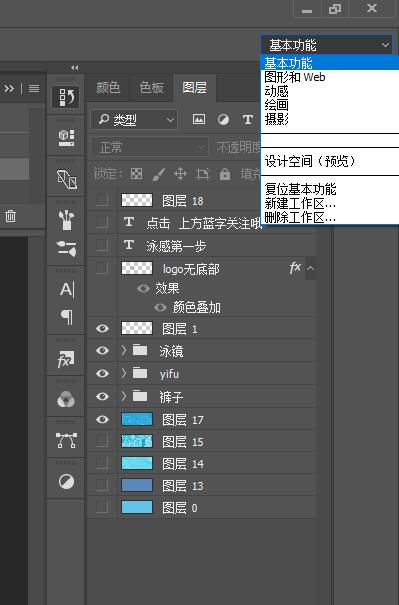This screenshot has height=605, width=399.
Task: Click 复位基本功能 menu item
Action: [x=300, y=189]
